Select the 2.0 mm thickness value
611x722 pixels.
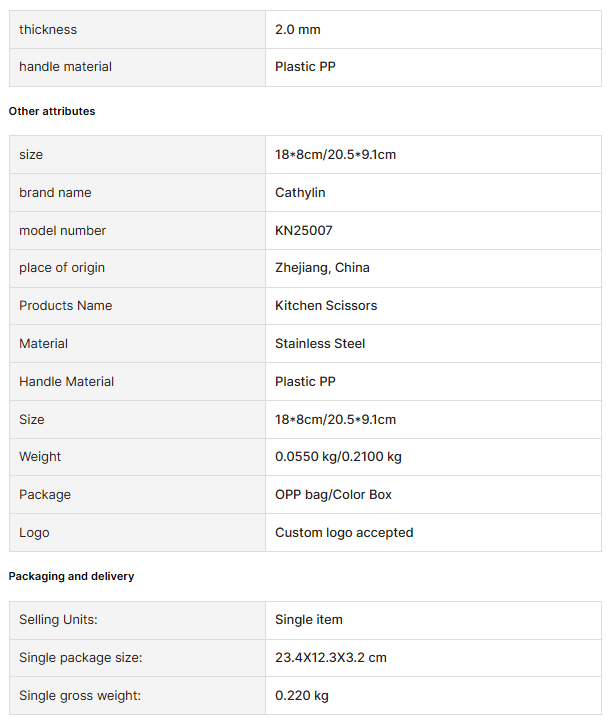coord(298,30)
